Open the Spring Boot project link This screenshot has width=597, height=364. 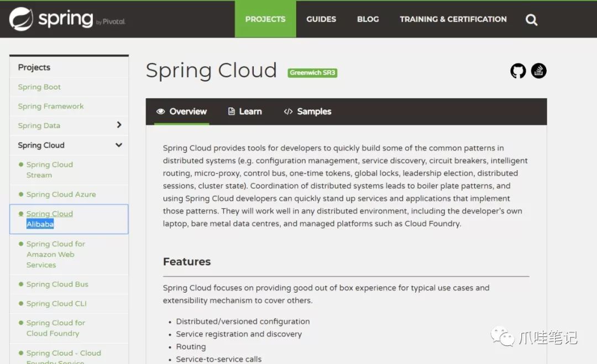pyautogui.click(x=39, y=87)
